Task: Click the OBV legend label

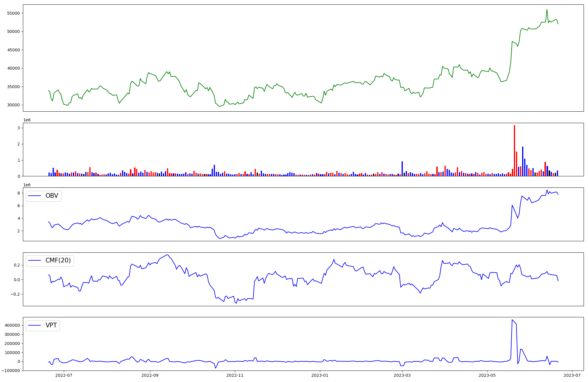Action: pyautogui.click(x=52, y=196)
